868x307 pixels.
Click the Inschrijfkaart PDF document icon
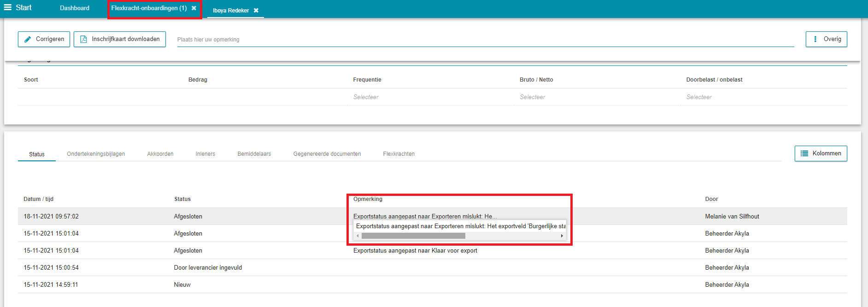pyautogui.click(x=83, y=39)
